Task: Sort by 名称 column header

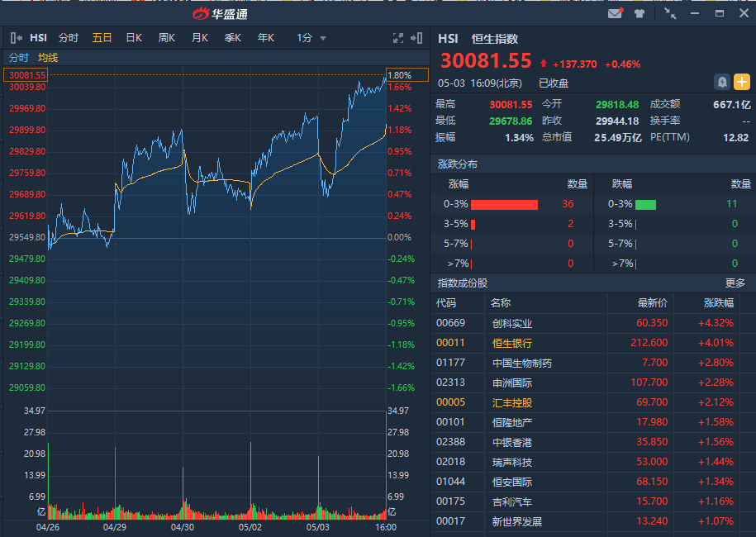Action: [501, 302]
